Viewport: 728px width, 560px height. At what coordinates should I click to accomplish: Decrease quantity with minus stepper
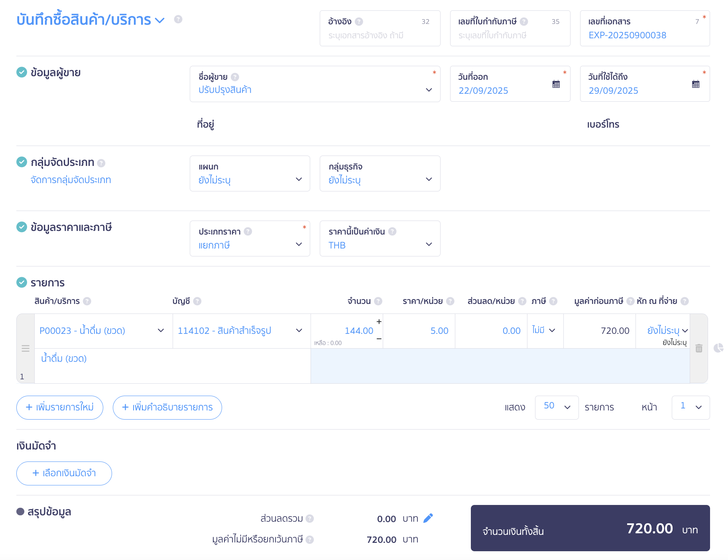point(379,339)
